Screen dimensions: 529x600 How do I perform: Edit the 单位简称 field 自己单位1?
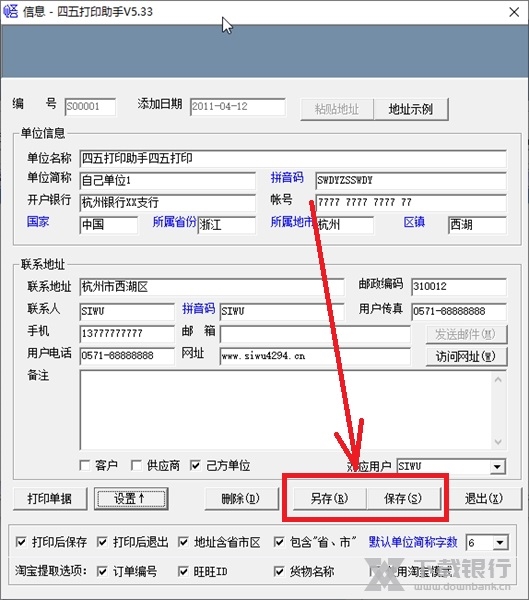(168, 181)
